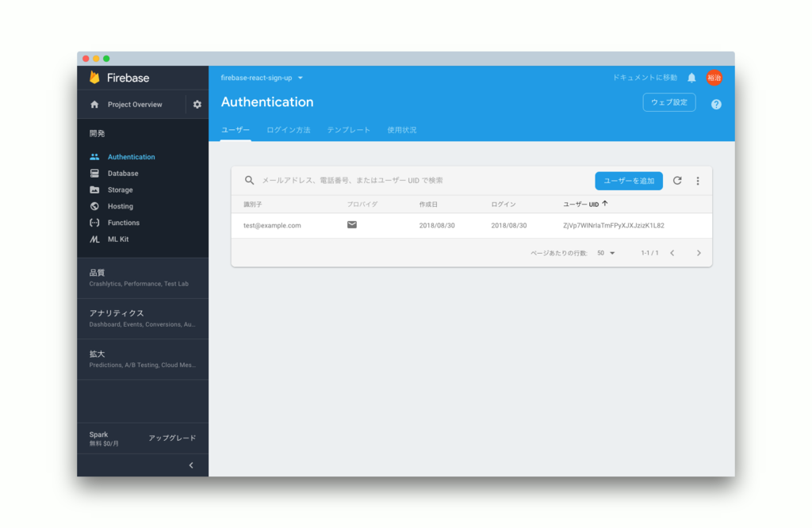This screenshot has height=528, width=812.
Task: Click the ML Kit icon
Action: tap(94, 239)
